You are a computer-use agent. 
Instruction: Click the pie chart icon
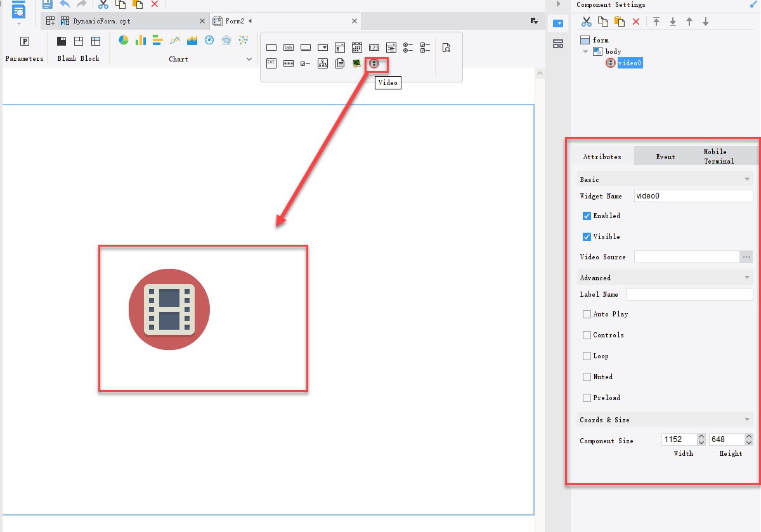[124, 41]
